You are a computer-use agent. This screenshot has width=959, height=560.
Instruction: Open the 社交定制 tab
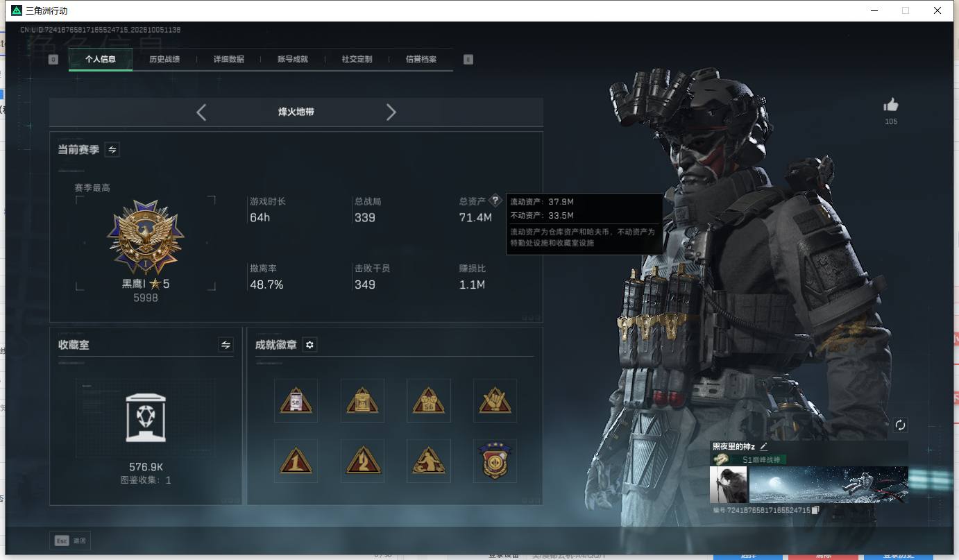[357, 60]
